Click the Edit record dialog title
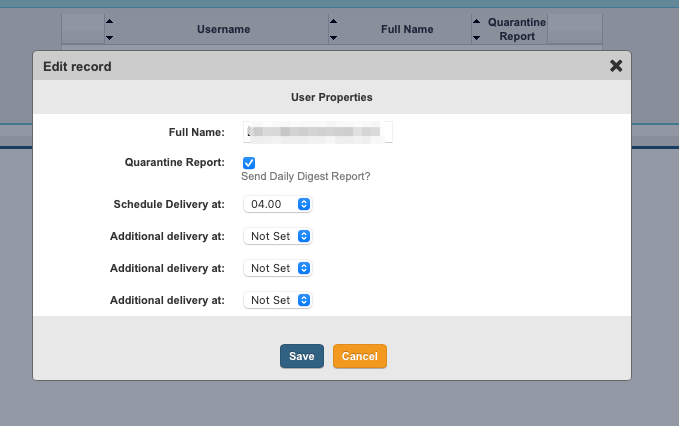Viewport: 679px width, 426px height. pyautogui.click(x=77, y=66)
